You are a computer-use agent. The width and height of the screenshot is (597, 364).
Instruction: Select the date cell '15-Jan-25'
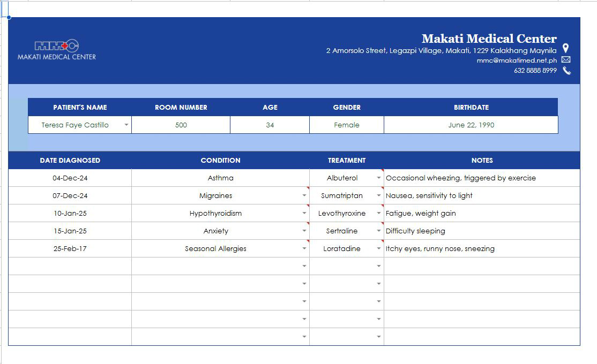point(70,231)
